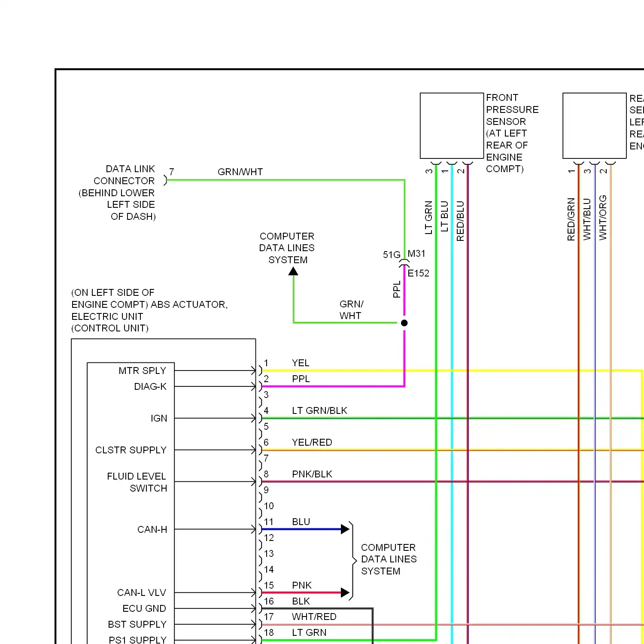Select the BLK wire label at pin 16
Image resolution: width=644 pixels, height=644 pixels.
coord(301,601)
